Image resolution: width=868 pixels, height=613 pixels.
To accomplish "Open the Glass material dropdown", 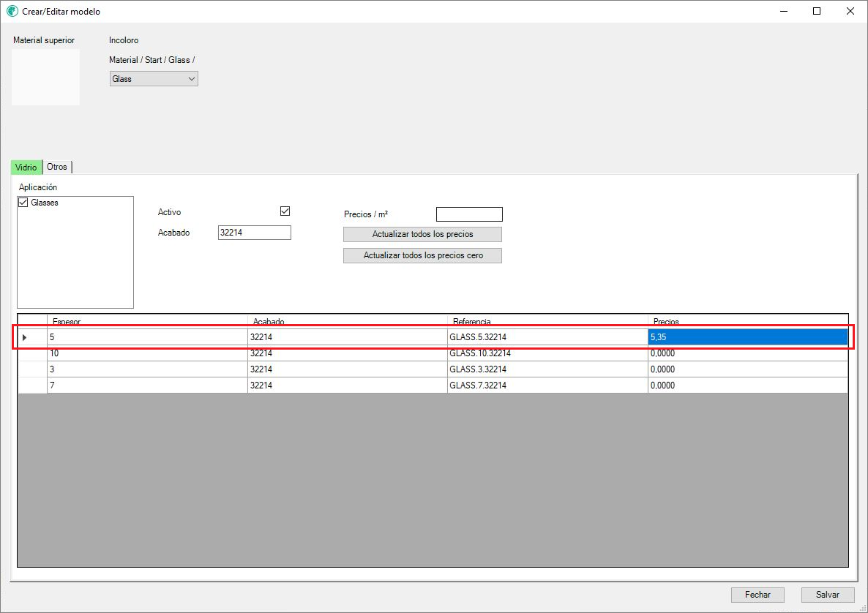I will coord(154,78).
